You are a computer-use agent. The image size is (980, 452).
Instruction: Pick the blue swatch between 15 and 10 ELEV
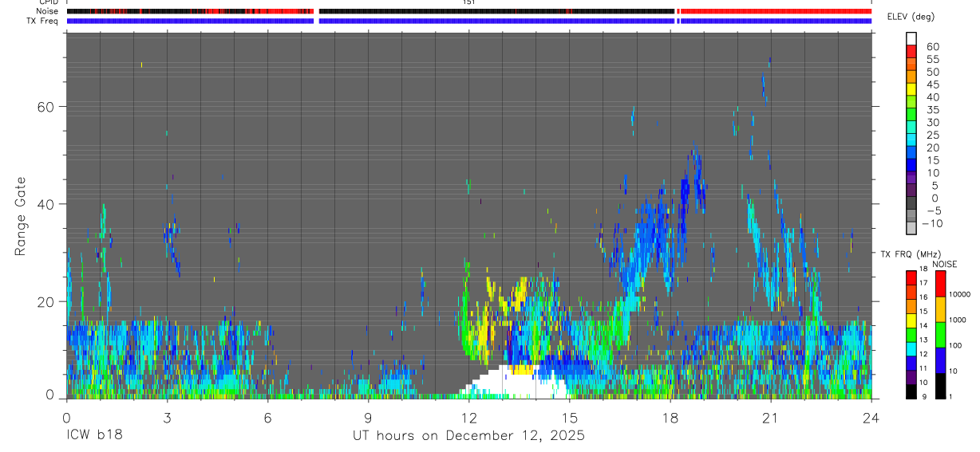[911, 164]
